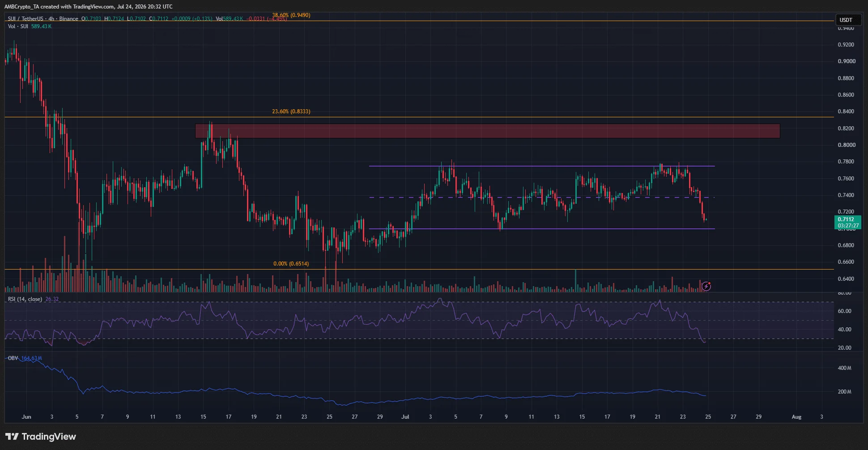This screenshot has width=868, height=450.
Task: Click the 0.8800 price axis label
Action: click(x=846, y=78)
